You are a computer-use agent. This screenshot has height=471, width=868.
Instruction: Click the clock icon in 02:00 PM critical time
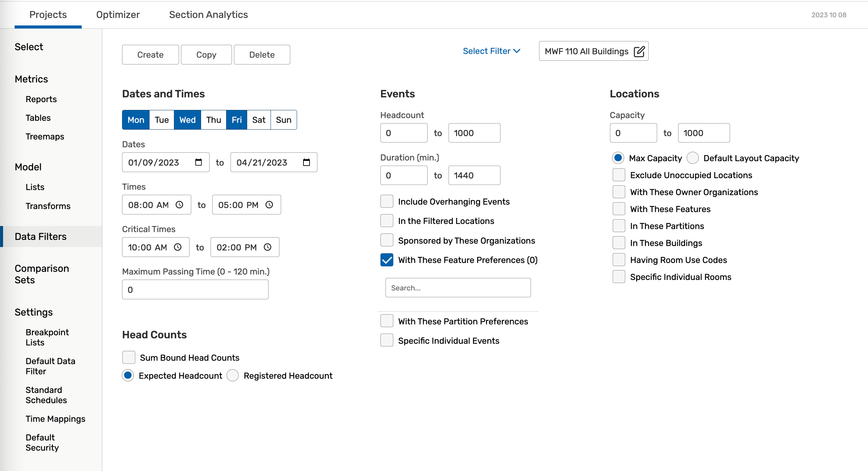pyautogui.click(x=268, y=247)
